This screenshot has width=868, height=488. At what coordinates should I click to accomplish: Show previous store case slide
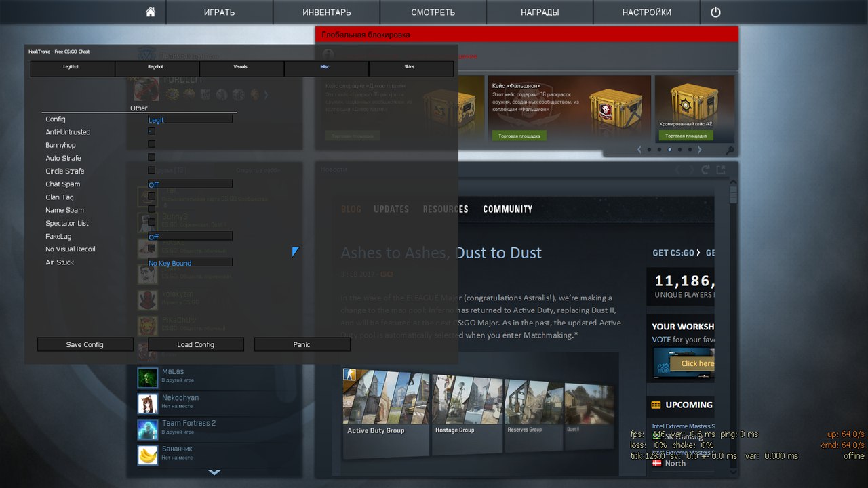pyautogui.click(x=640, y=150)
